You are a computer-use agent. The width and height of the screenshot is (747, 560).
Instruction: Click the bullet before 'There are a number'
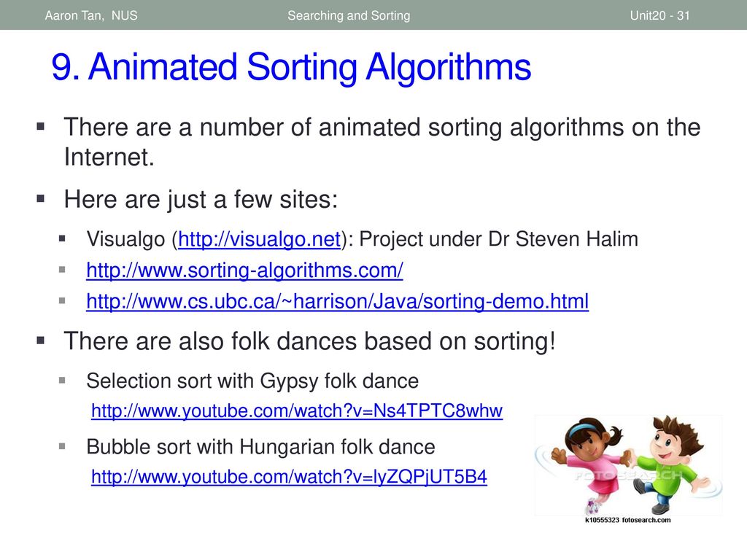click(x=41, y=126)
